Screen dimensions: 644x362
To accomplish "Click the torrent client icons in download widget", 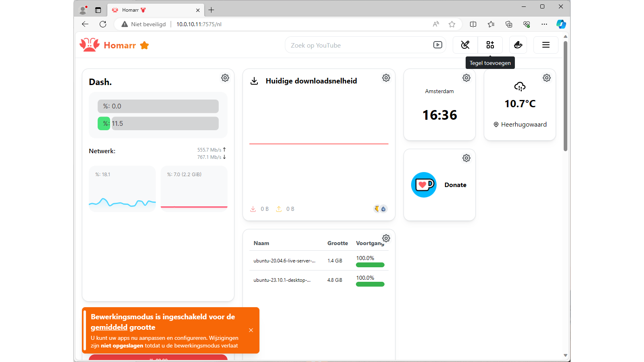I will pos(380,209).
